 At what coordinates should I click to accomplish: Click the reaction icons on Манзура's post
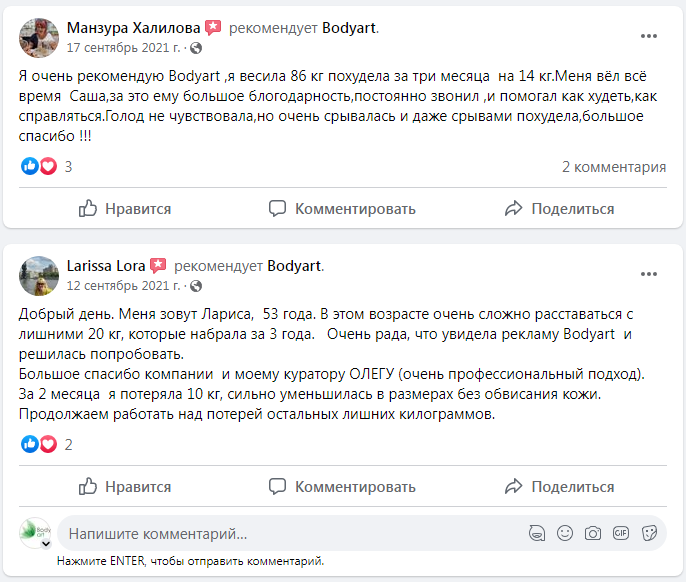point(39,167)
